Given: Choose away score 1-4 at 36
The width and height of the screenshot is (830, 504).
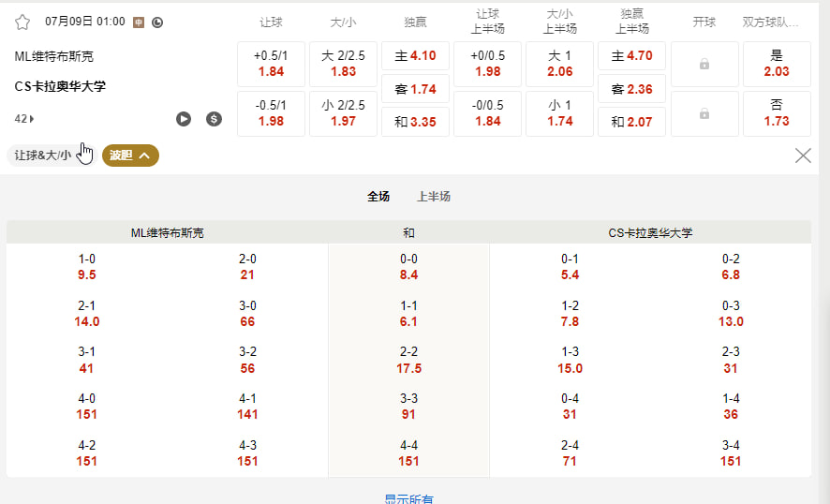Looking at the screenshot, I should click(731, 406).
